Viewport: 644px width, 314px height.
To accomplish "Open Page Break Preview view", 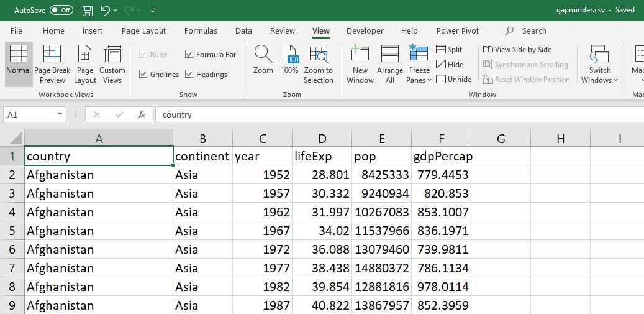I will tap(52, 55).
